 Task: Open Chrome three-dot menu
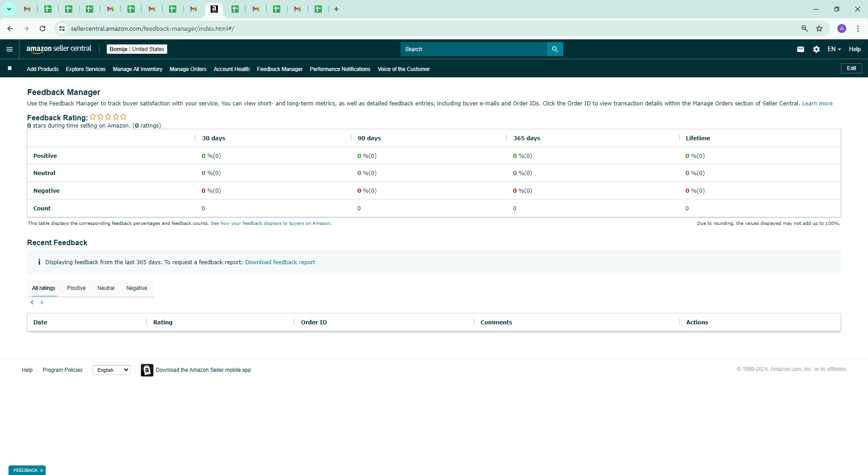pyautogui.click(x=858, y=28)
